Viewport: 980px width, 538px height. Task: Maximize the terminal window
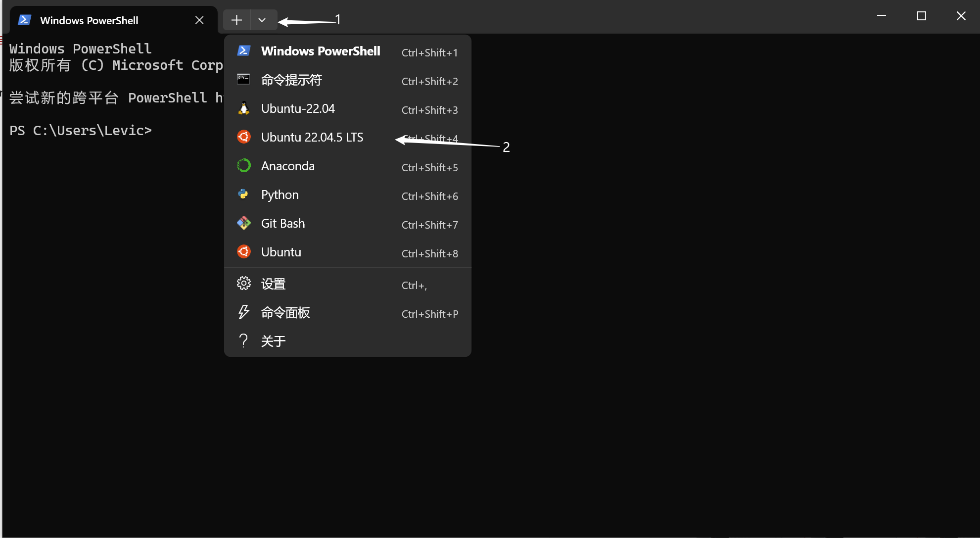coord(921,16)
